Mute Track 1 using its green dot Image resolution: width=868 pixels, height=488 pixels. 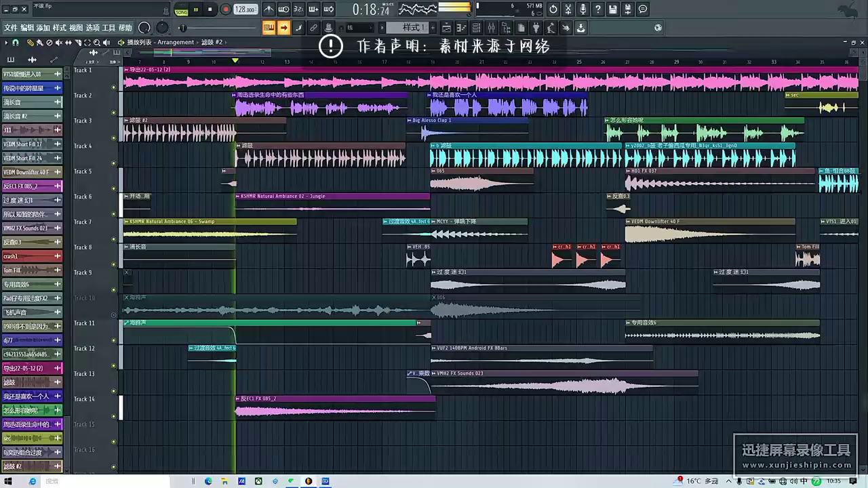point(114,87)
